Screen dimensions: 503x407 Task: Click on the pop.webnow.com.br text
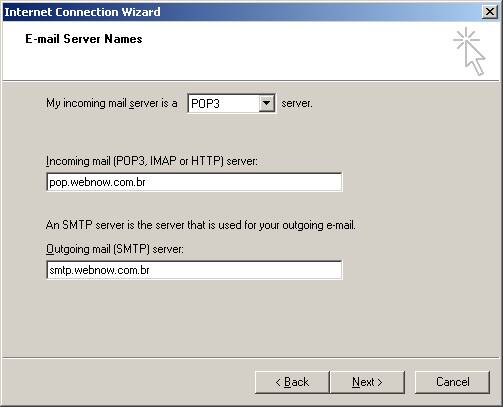tap(97, 182)
